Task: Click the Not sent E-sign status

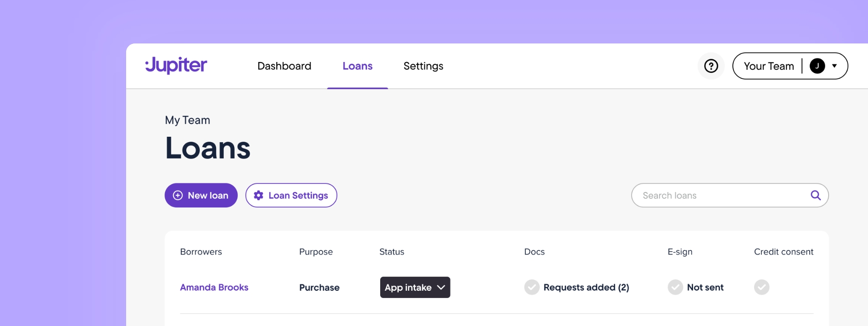Action: tap(705, 288)
